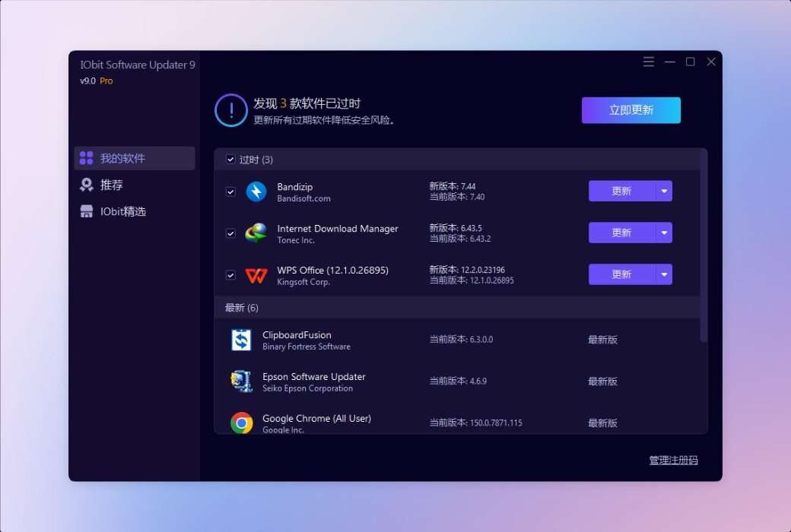The width and height of the screenshot is (791, 532).
Task: Open the hamburger options menu
Action: tap(649, 62)
